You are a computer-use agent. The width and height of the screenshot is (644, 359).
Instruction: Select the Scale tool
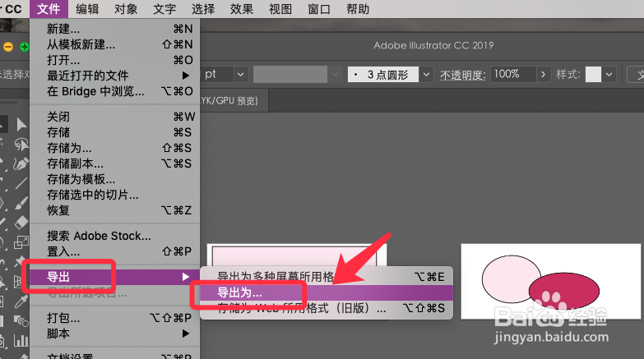(x=21, y=242)
